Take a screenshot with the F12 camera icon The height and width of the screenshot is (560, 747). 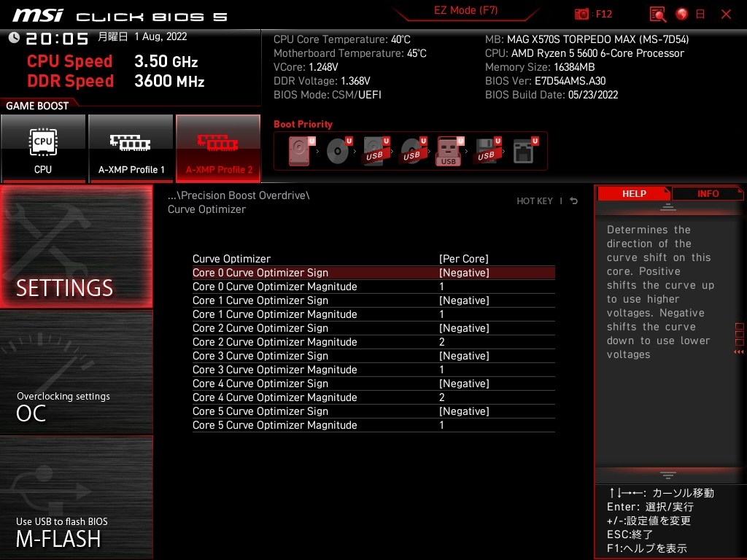point(581,15)
